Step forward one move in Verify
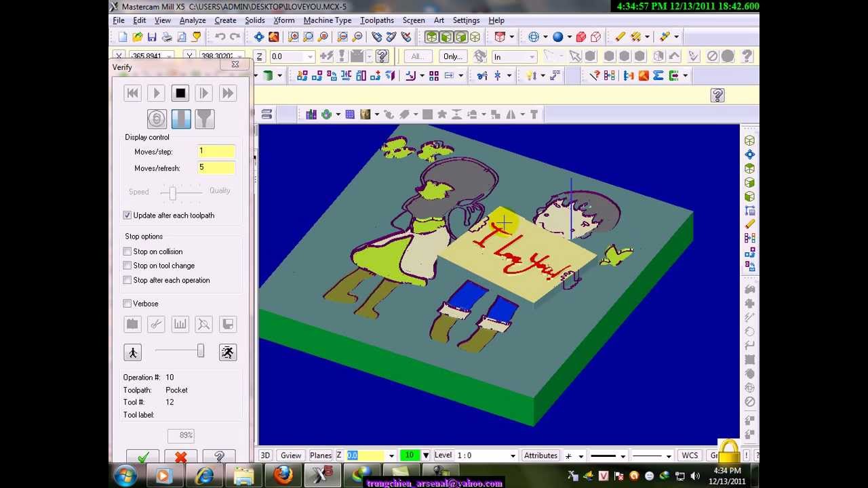 204,94
